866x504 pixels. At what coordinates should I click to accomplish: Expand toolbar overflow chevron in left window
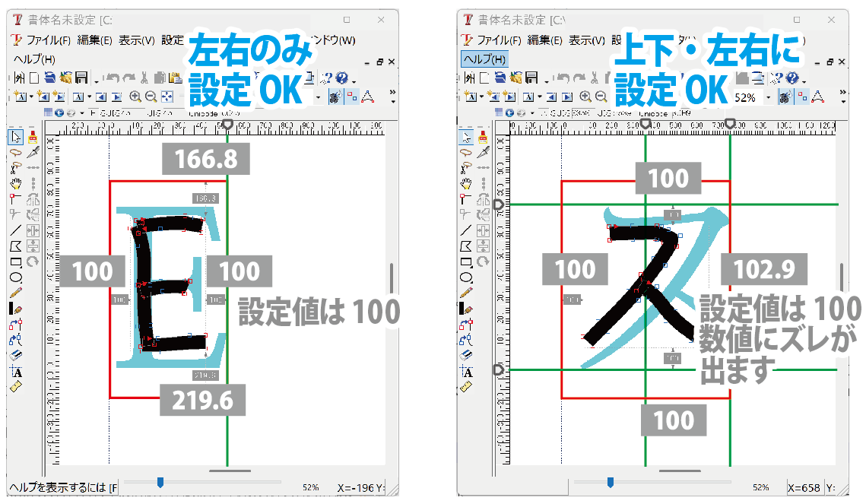tap(392, 93)
